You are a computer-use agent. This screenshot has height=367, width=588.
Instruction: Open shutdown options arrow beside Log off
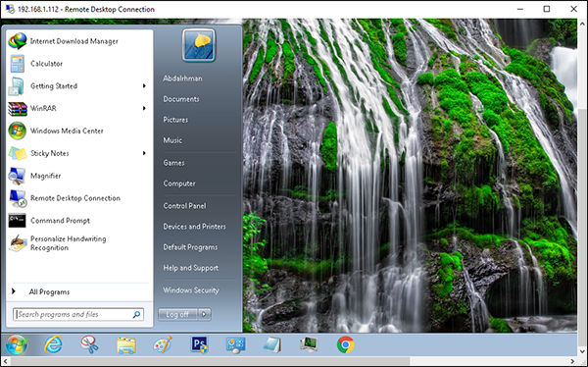click(x=205, y=314)
